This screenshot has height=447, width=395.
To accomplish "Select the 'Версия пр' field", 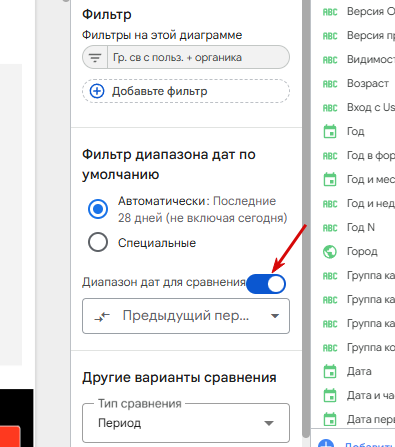I will 371,35.
